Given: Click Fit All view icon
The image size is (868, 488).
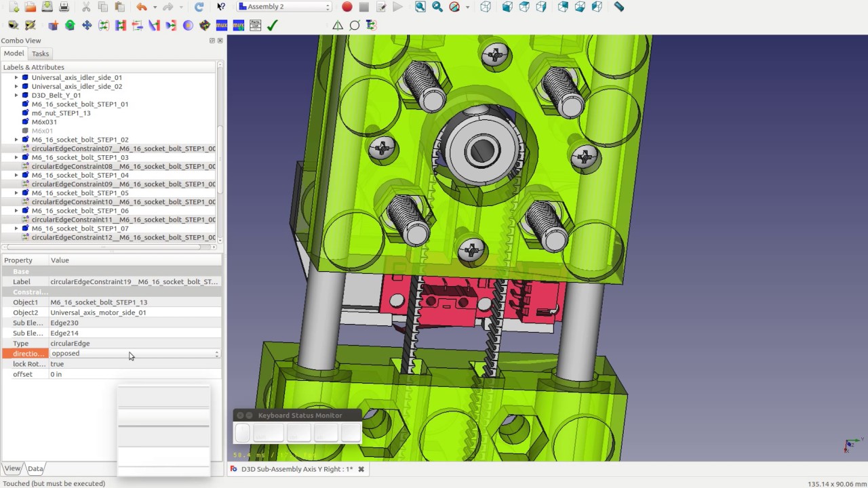Looking at the screenshot, I should [420, 7].
